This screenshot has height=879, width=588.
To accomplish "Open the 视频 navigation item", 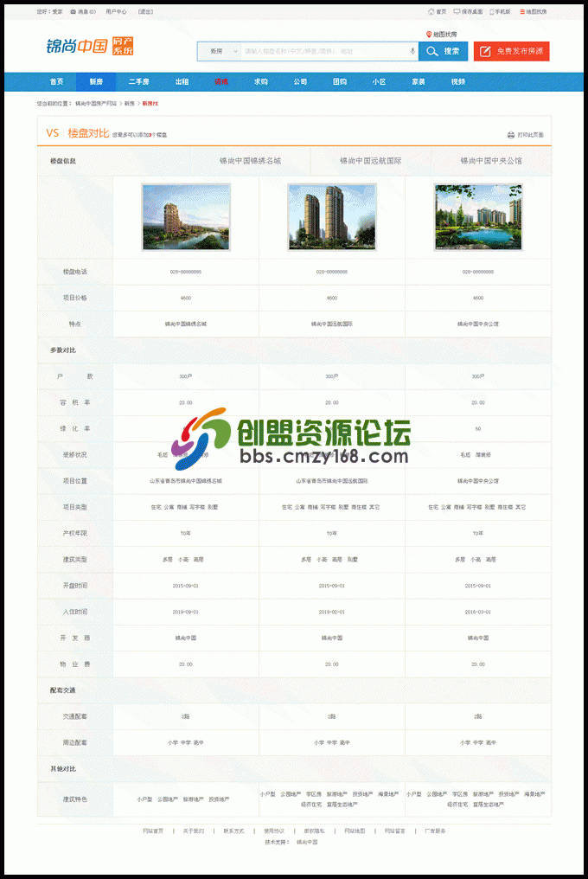I will [x=458, y=82].
